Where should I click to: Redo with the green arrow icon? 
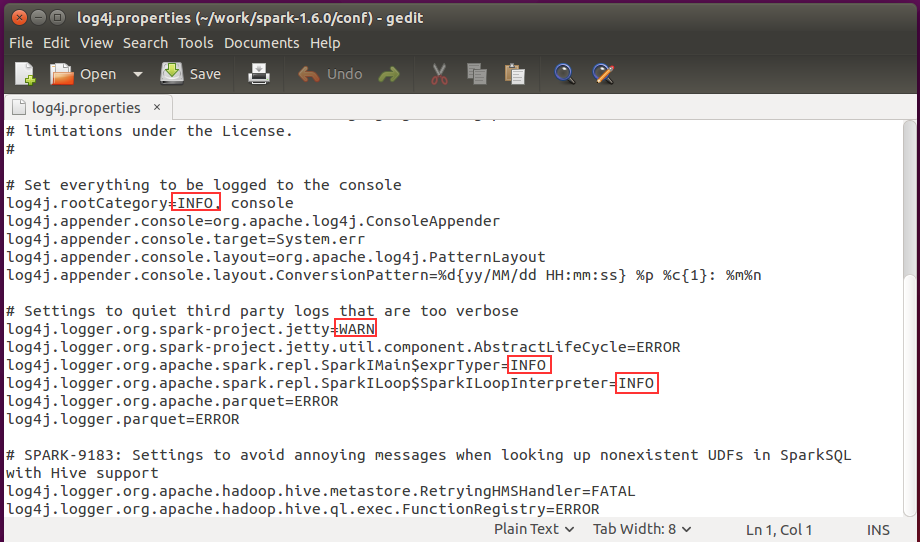click(x=389, y=74)
